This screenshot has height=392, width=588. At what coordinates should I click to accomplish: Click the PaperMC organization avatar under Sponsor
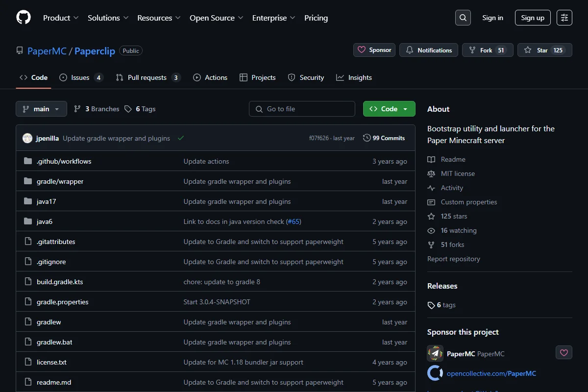click(x=435, y=353)
